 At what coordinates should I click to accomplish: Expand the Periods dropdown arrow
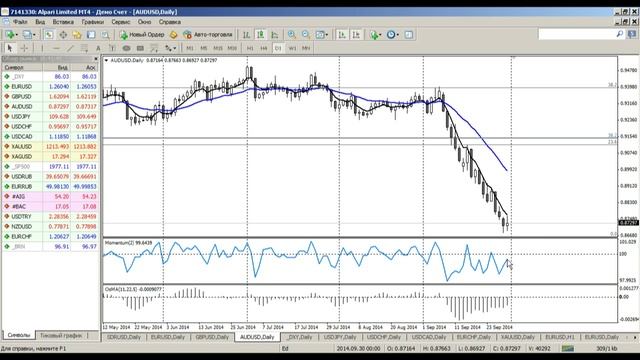pos(398,35)
